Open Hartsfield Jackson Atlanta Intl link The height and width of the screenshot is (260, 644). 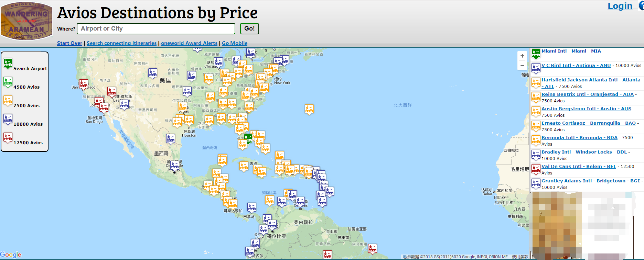pyautogui.click(x=591, y=83)
